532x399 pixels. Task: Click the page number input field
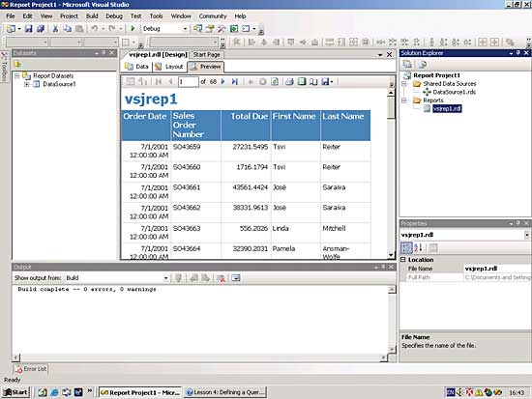pyautogui.click(x=188, y=82)
